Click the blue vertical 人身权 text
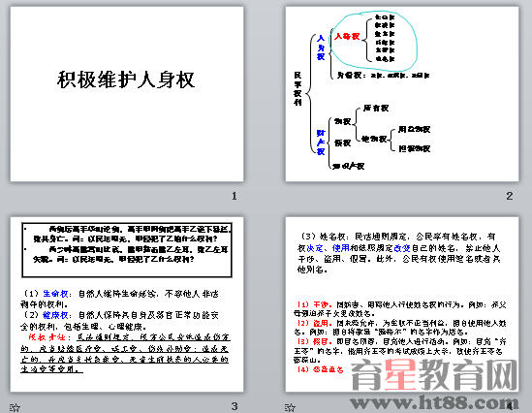 pos(321,48)
